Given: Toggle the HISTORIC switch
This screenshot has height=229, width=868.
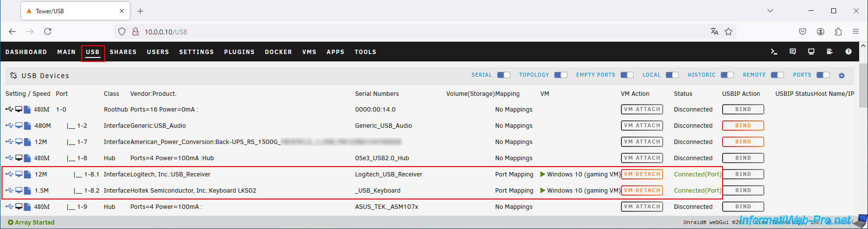Looking at the screenshot, I should point(728,75).
